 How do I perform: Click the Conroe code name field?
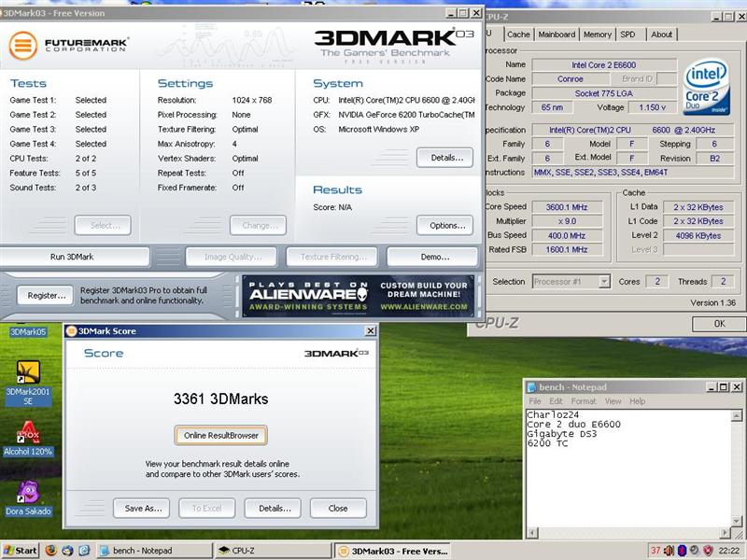(x=571, y=79)
